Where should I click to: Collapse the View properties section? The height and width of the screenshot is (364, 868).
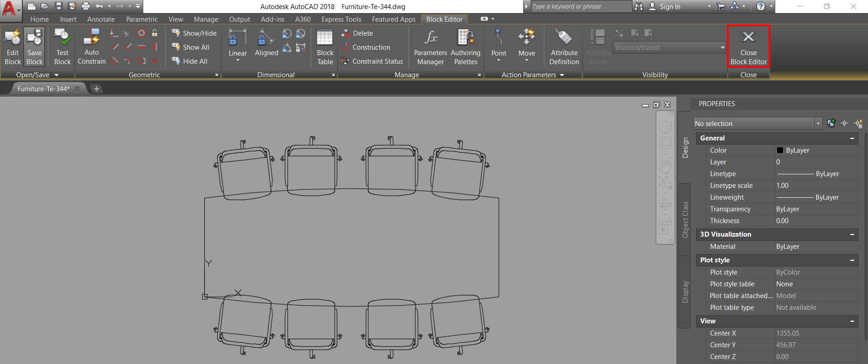[852, 321]
